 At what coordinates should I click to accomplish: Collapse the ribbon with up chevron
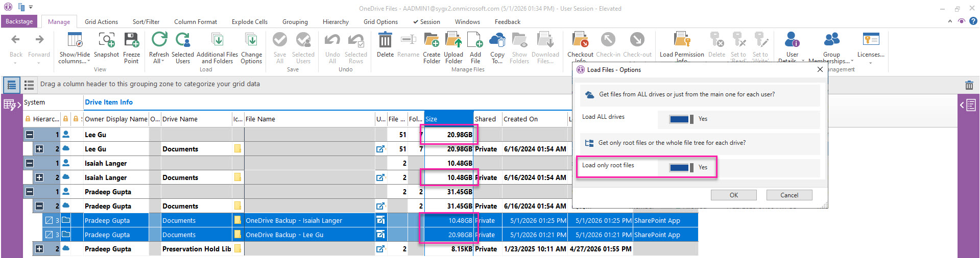click(x=950, y=21)
